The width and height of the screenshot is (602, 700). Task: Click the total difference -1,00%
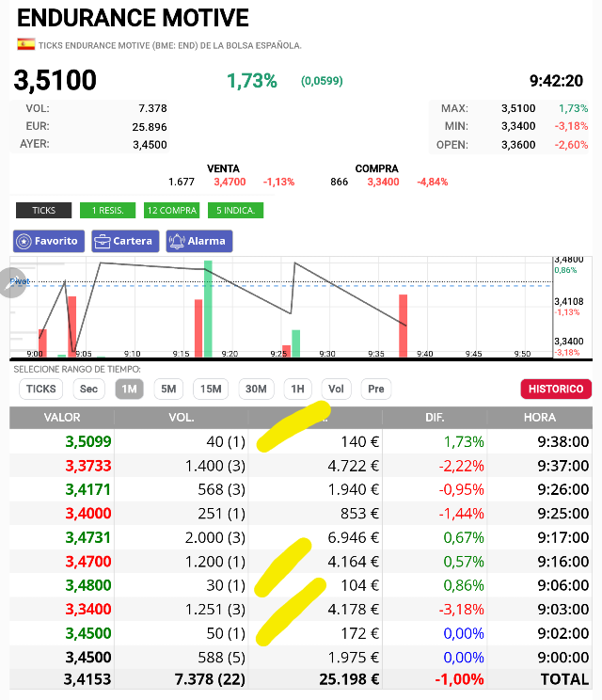pos(459,679)
